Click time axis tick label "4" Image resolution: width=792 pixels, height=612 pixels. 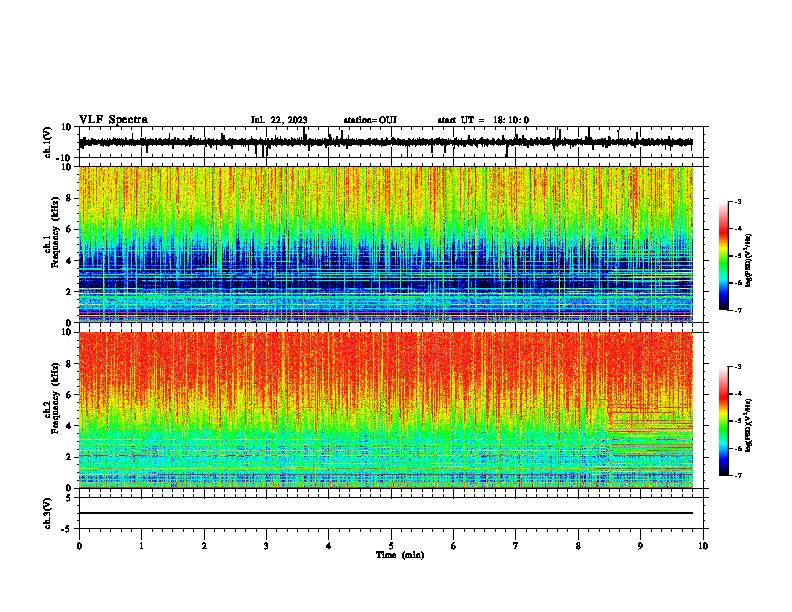[x=329, y=546]
